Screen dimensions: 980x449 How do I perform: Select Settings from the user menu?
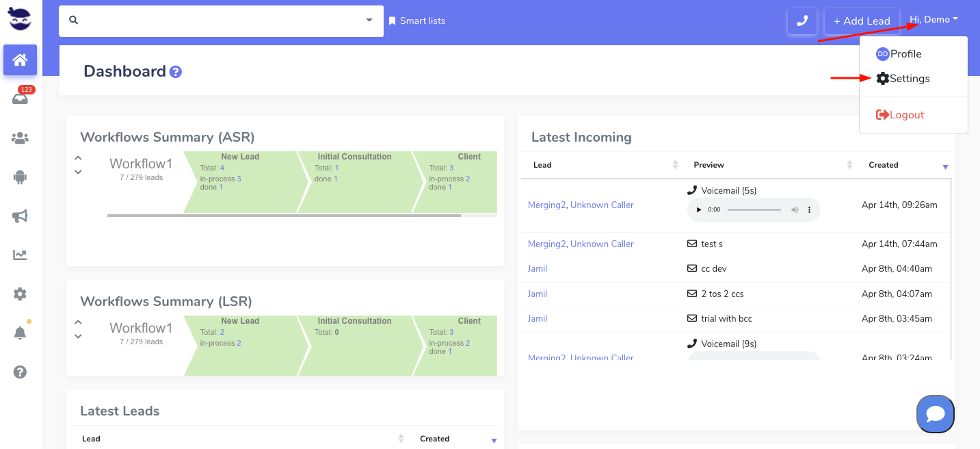(x=903, y=79)
